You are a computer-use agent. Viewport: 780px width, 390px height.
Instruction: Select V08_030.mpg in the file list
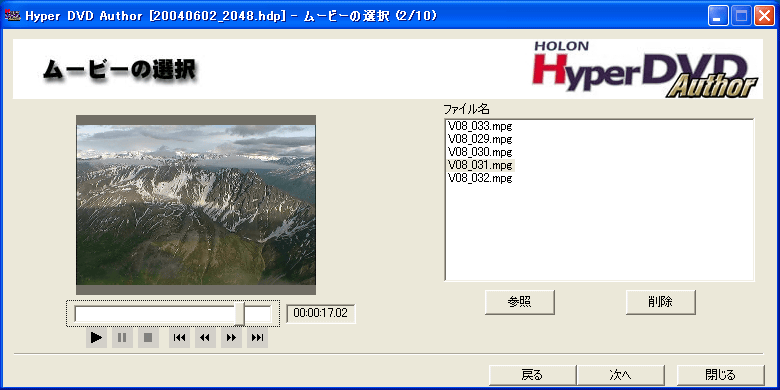click(480, 152)
